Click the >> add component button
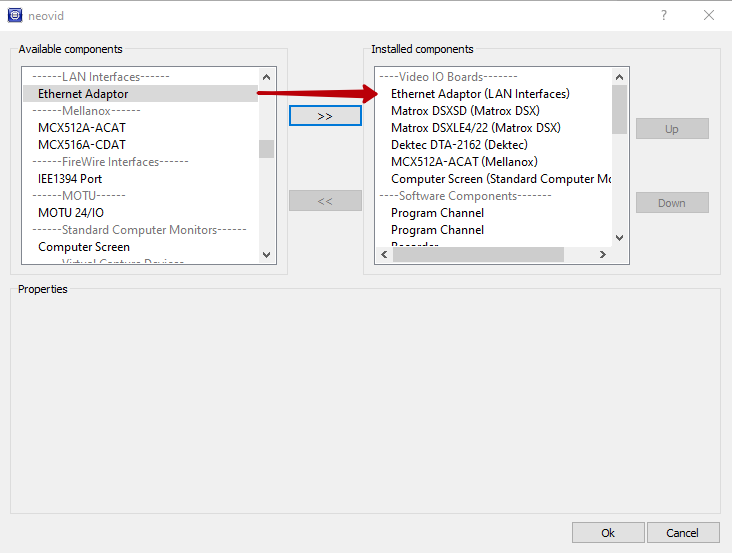The image size is (732, 553). [325, 116]
